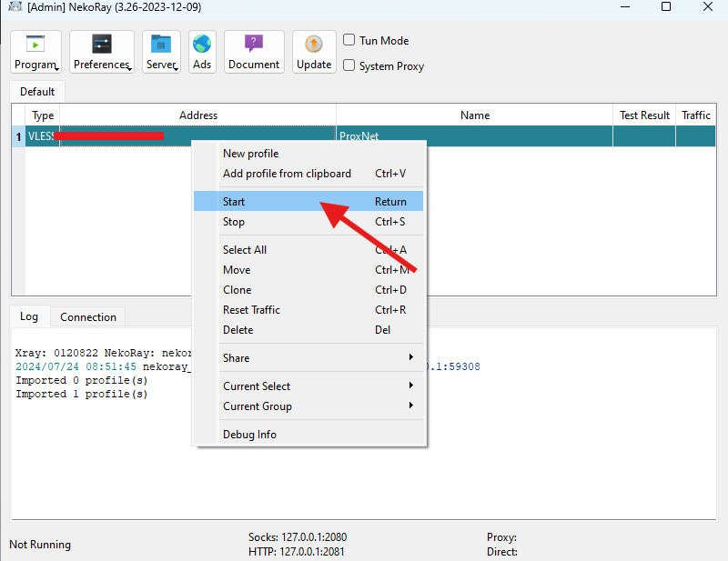
Task: Expand the Current Group submenu
Action: pos(308,406)
